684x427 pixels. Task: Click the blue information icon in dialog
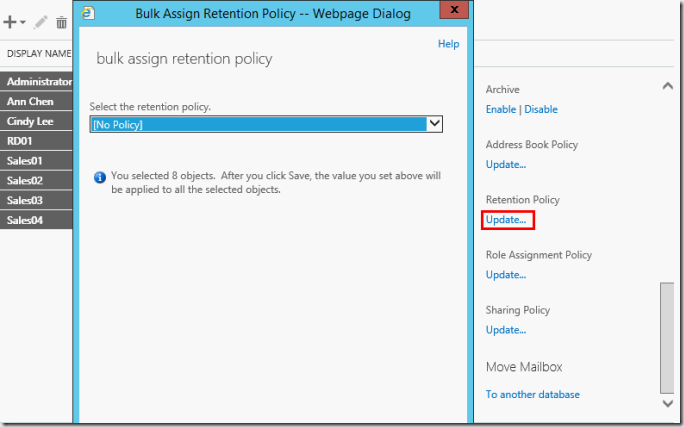point(99,176)
